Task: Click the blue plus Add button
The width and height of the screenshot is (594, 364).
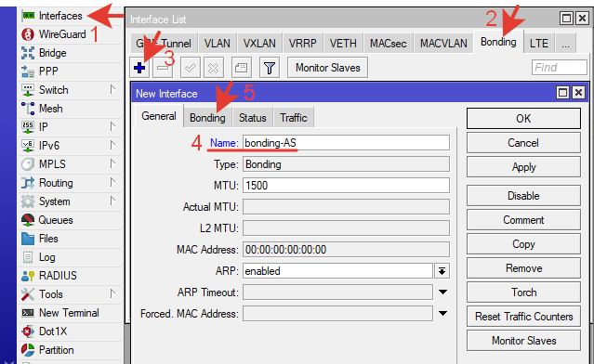Action: coord(139,68)
